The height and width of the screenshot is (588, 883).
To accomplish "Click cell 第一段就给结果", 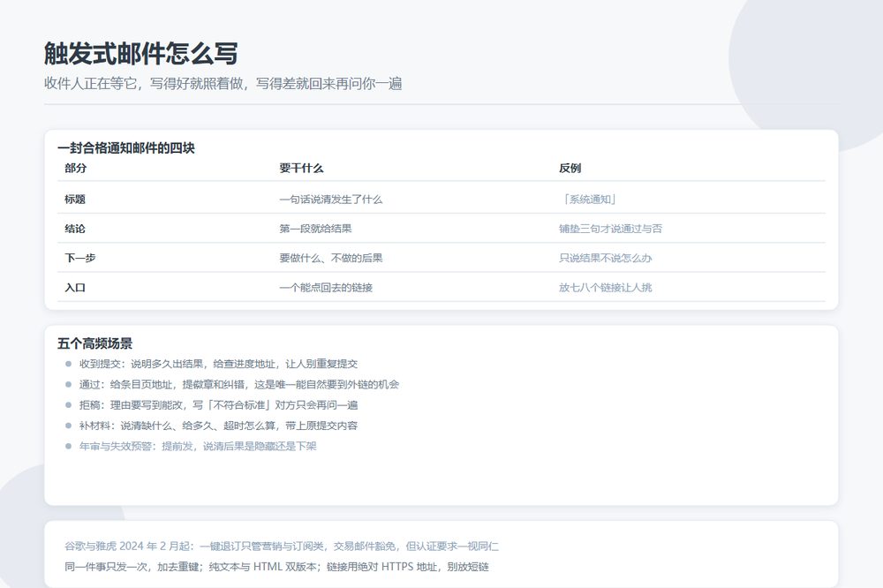I will [315, 229].
